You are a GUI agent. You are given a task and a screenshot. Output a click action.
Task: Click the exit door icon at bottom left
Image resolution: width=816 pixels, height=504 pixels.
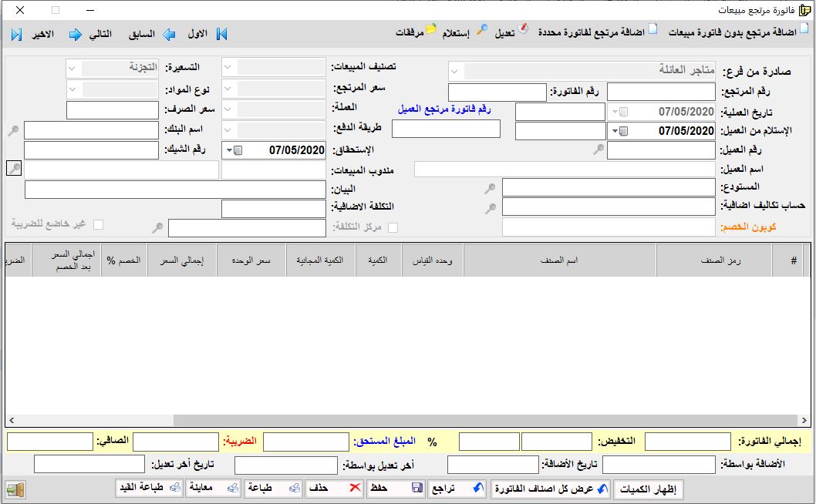click(15, 489)
